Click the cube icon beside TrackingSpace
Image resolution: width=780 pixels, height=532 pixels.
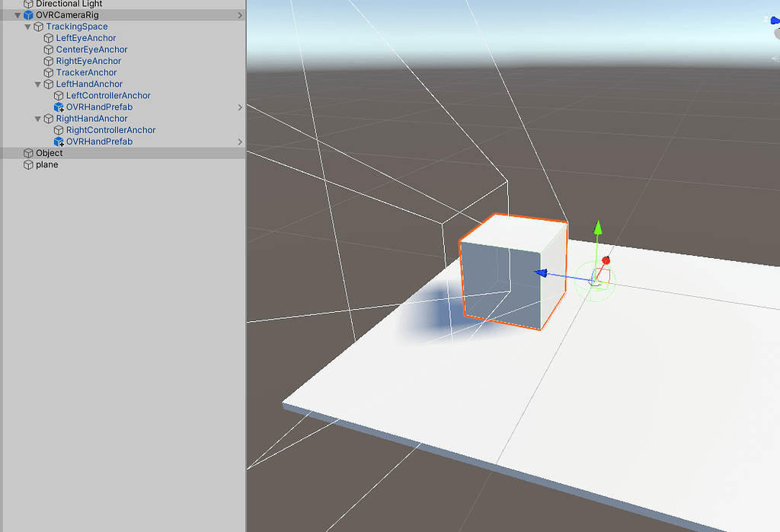pyautogui.click(x=38, y=26)
